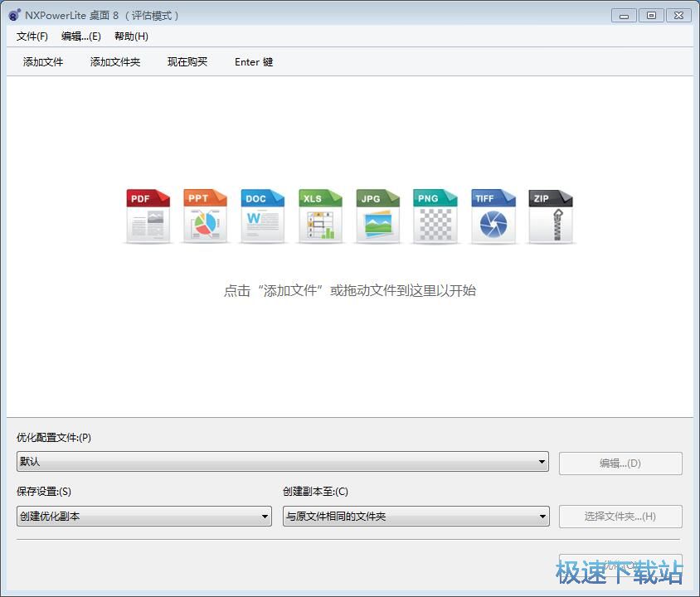Close the NXPowerLite window
This screenshot has width=700, height=597.
pyautogui.click(x=678, y=16)
